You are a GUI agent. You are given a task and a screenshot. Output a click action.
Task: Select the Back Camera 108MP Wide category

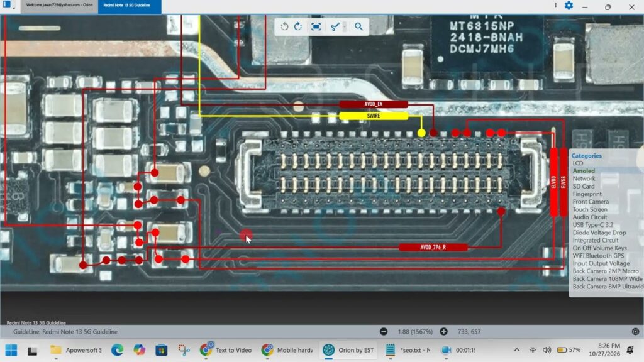608,279
